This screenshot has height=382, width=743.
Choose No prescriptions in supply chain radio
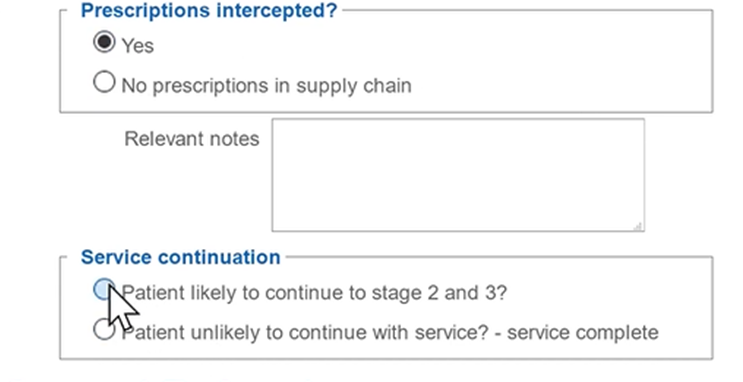click(104, 82)
